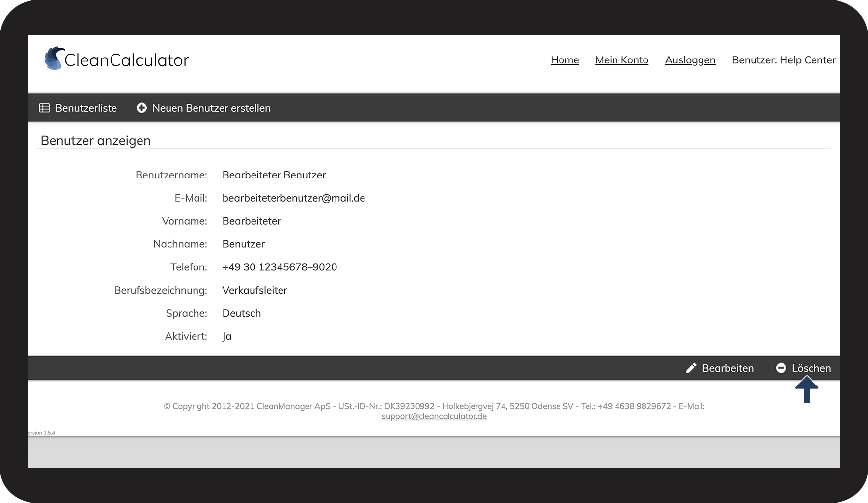Viewport: 868px width, 503px height.
Task: Open support@cleancalculator.de email link
Action: (x=434, y=416)
